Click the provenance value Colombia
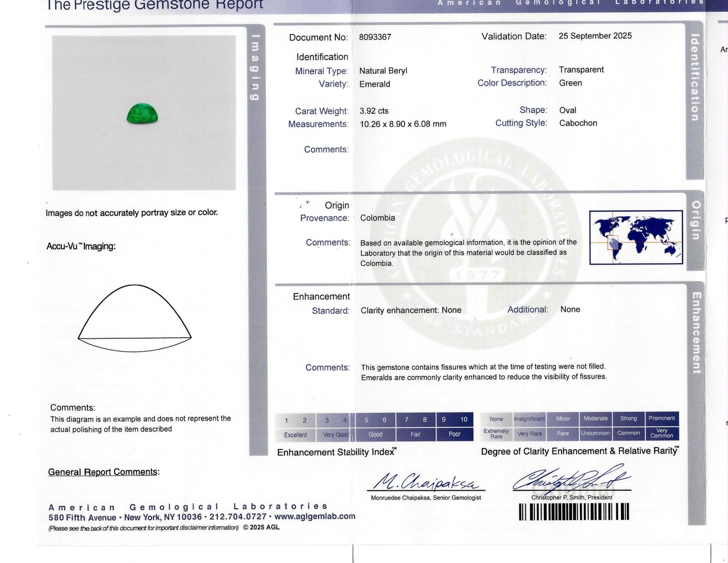The height and width of the screenshot is (563, 728). [377, 218]
